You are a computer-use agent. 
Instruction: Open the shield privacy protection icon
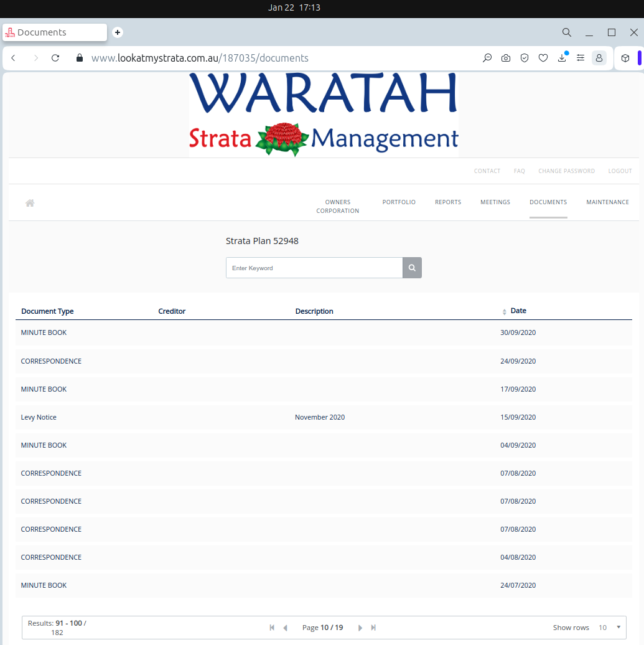tap(525, 58)
